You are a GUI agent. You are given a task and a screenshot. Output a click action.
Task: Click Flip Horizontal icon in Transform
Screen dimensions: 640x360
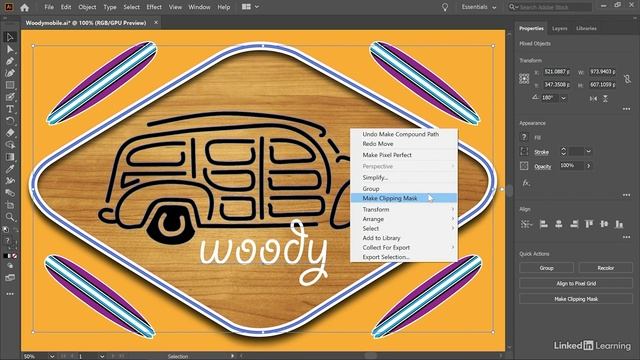[593, 98]
